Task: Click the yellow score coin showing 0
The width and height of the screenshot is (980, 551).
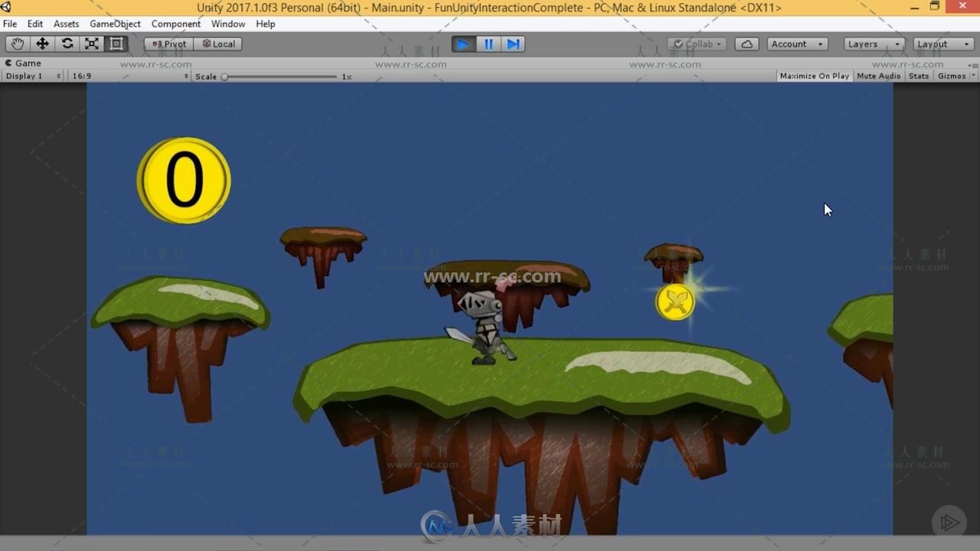Action: click(184, 181)
